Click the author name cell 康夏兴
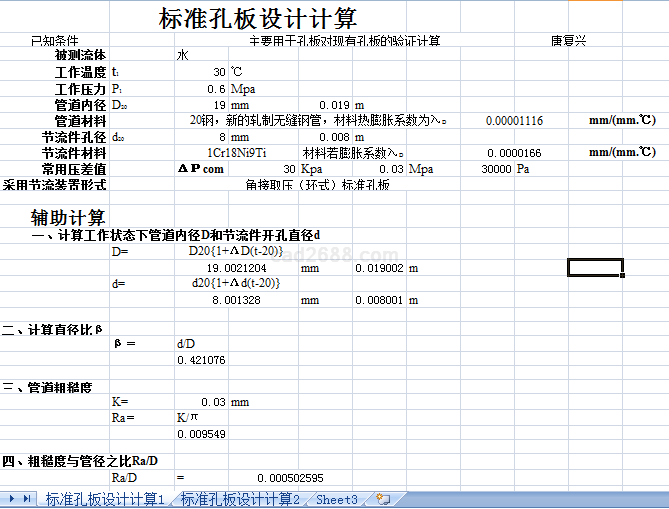The width and height of the screenshot is (669, 509). 568,40
